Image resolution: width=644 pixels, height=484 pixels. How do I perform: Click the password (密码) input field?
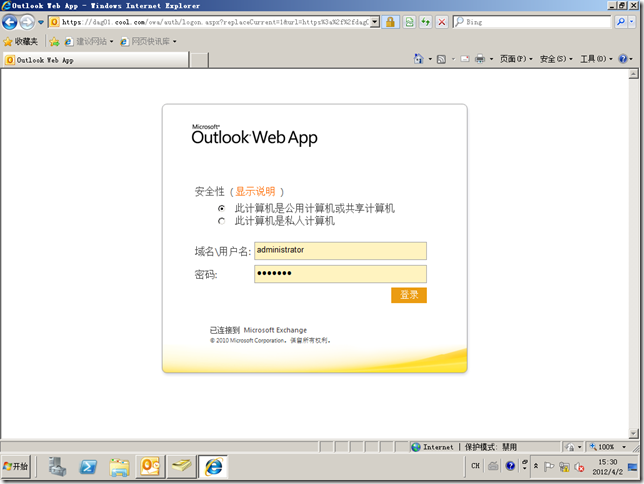[340, 273]
